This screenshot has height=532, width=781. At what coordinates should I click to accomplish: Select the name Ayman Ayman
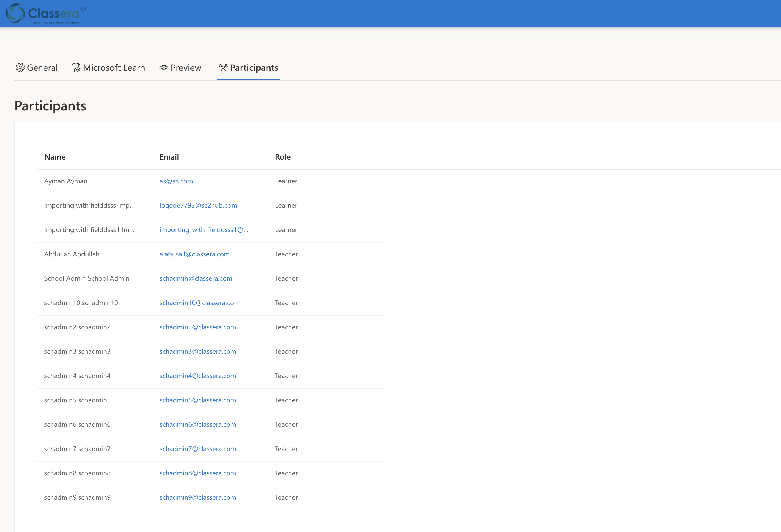pos(66,181)
